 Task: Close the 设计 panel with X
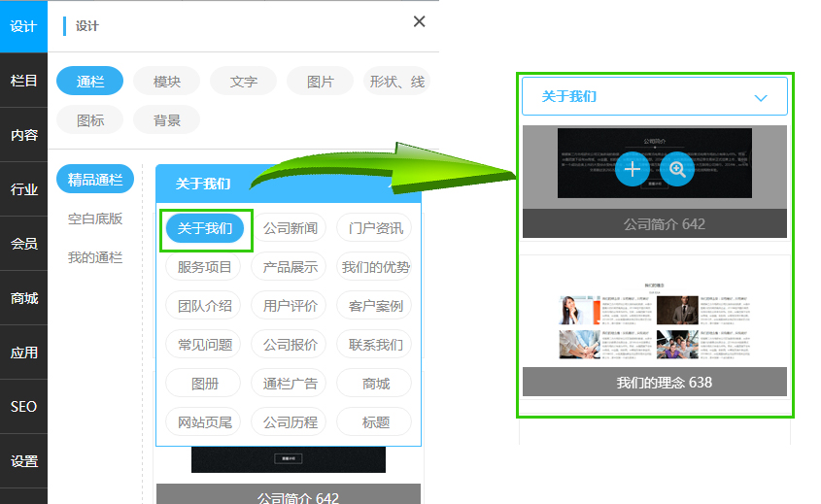coord(419,21)
